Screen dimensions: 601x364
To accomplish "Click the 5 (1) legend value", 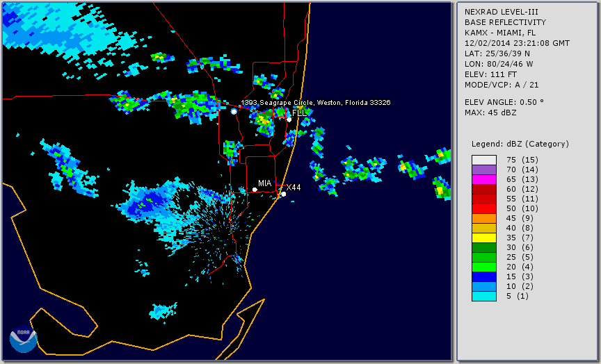I will tap(517, 296).
